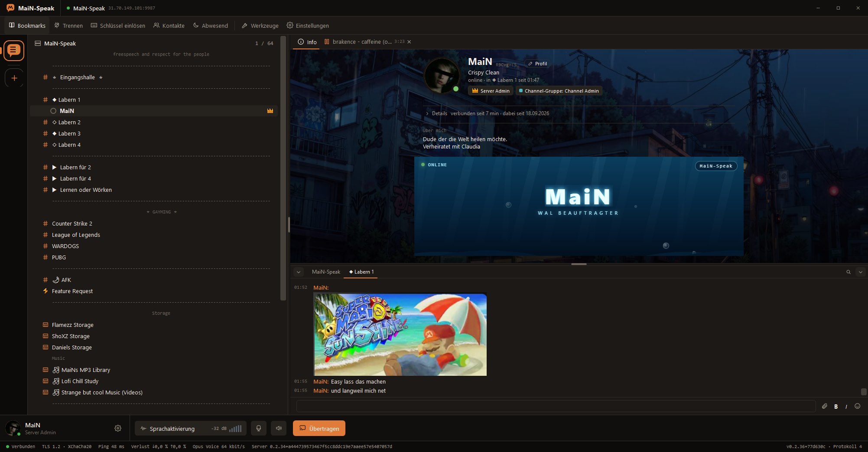
Task: Open the MaiNs MP3 Library music icon
Action: click(56, 370)
